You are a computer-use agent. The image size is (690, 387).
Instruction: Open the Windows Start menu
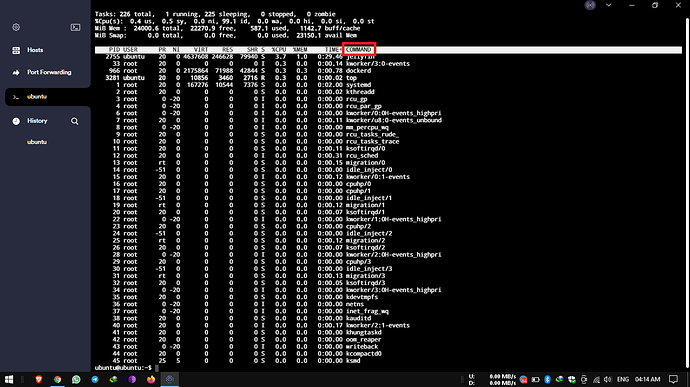pos(9,380)
